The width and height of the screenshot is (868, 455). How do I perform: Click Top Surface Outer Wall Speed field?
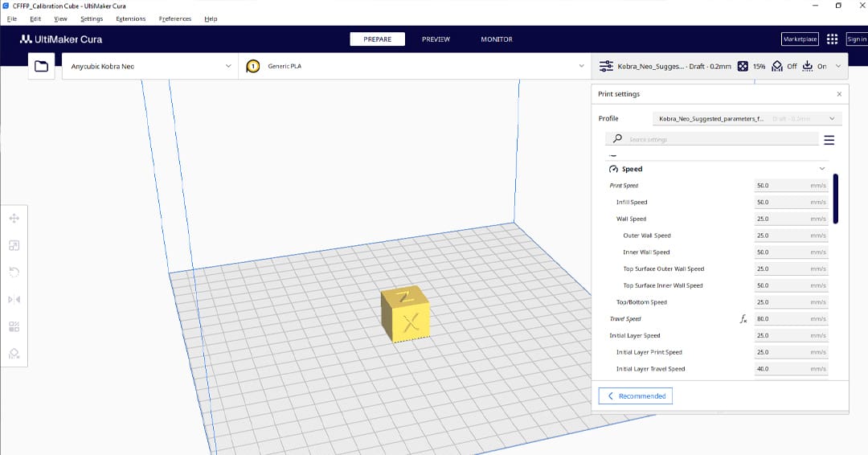pyautogui.click(x=791, y=269)
